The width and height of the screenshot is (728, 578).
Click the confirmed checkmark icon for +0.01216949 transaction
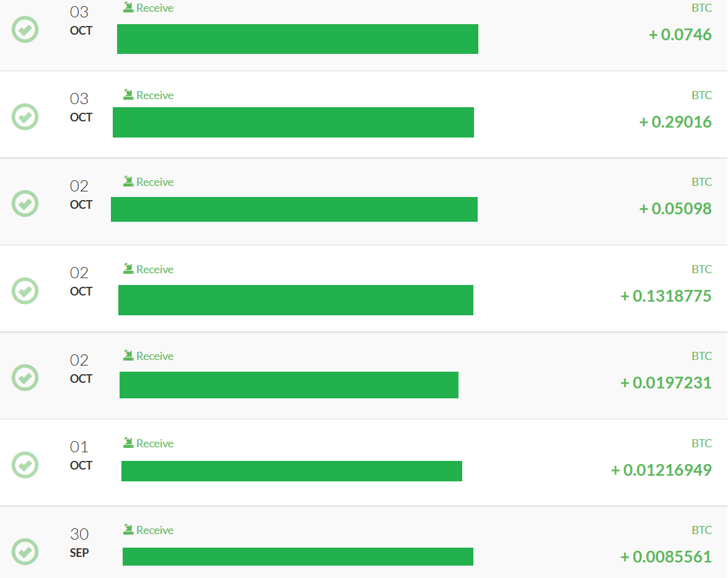[x=25, y=465]
